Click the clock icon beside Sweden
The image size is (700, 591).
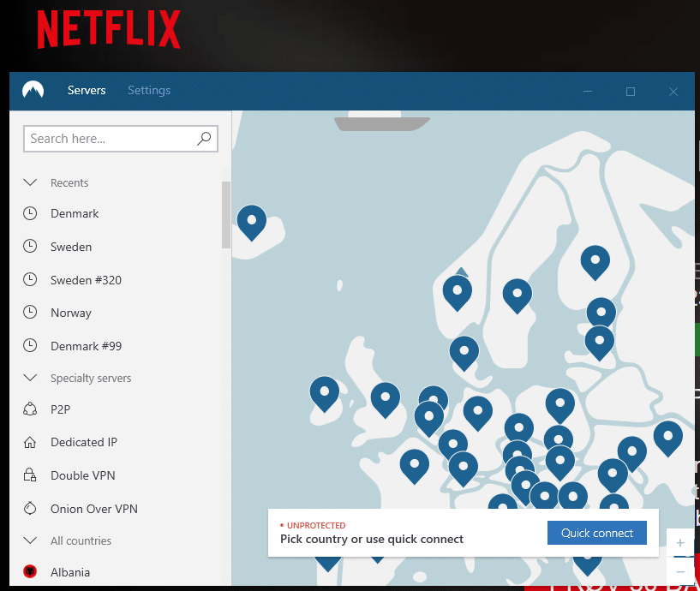pyautogui.click(x=30, y=247)
